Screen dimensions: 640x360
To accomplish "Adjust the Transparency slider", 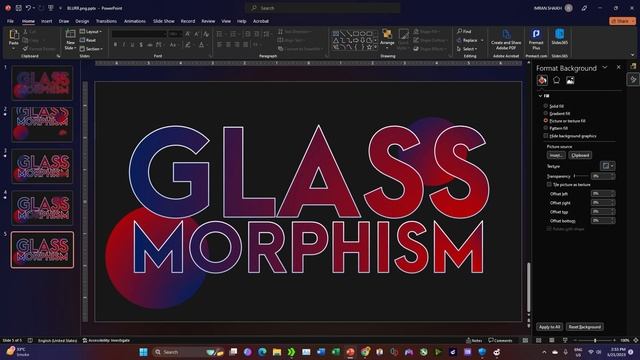I will pyautogui.click(x=581, y=176).
